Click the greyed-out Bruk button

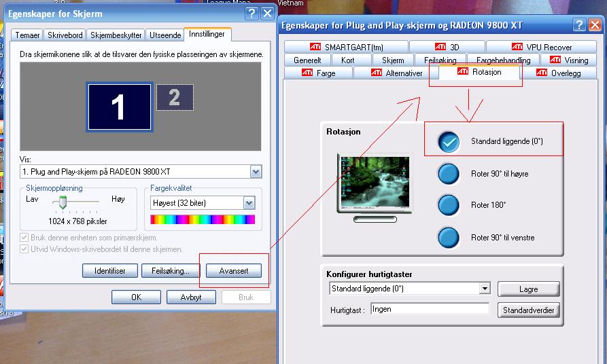click(246, 297)
